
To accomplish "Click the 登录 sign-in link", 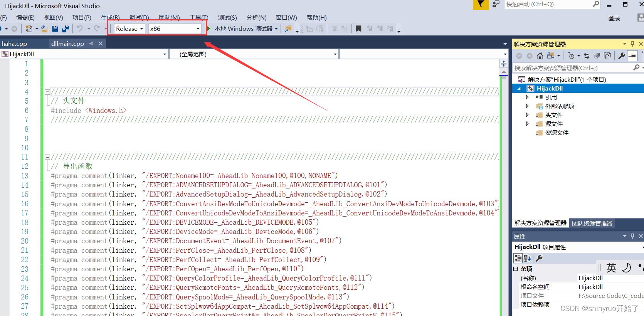I will 614,18.
